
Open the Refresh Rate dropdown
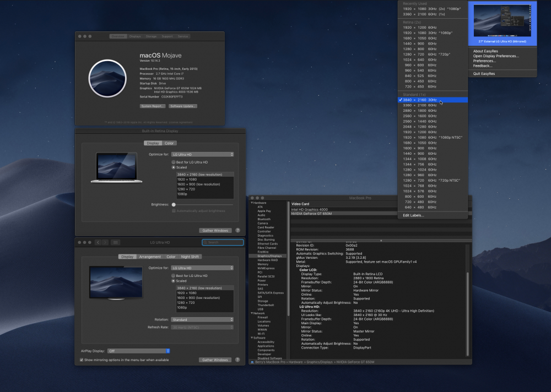(202, 328)
